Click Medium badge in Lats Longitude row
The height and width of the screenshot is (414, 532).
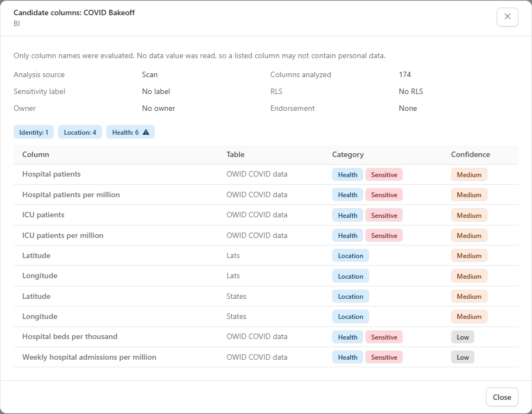469,276
